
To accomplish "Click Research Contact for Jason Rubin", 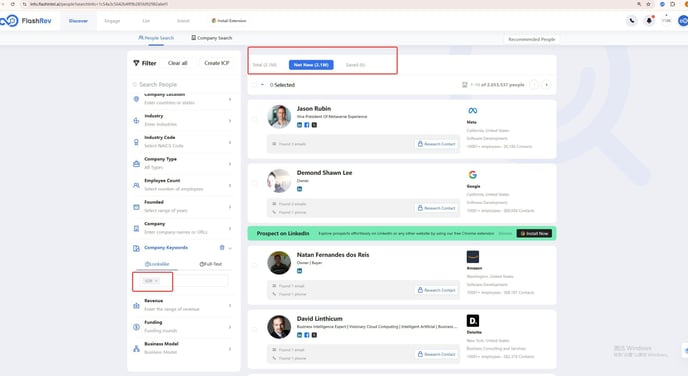I will [436, 144].
